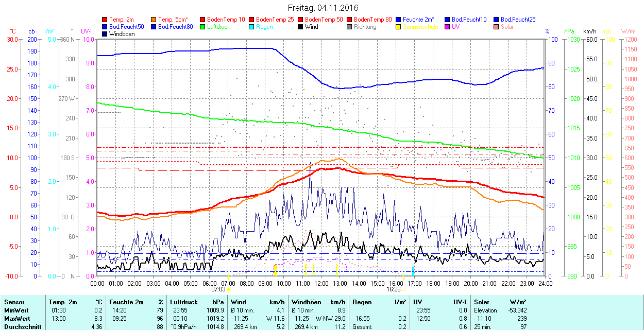
Task: Click the MinWert row label
Action: point(16,310)
